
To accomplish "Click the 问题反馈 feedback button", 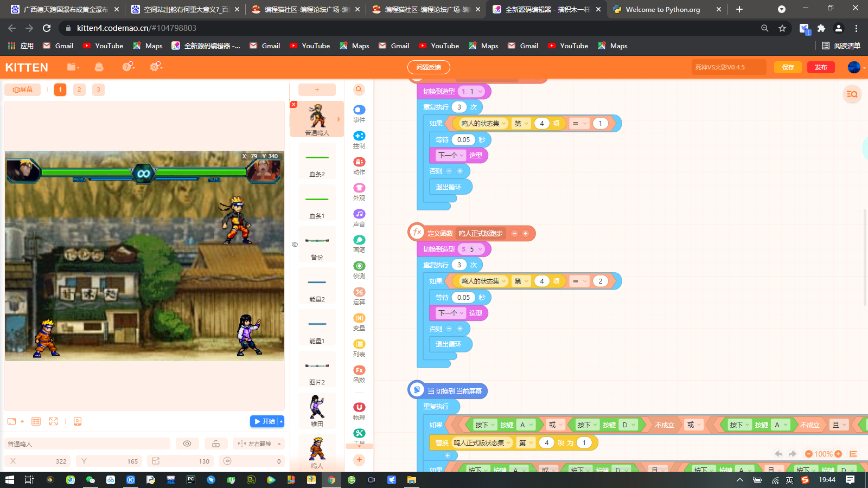I will [x=429, y=67].
